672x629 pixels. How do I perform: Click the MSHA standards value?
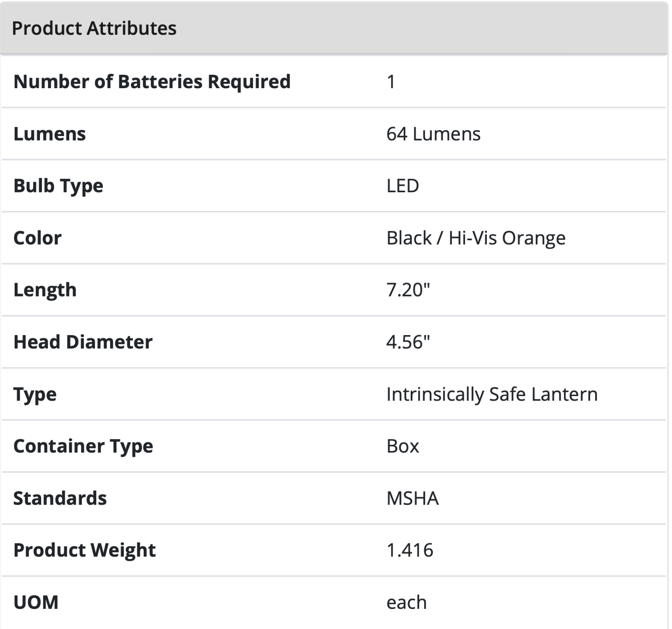tap(412, 498)
